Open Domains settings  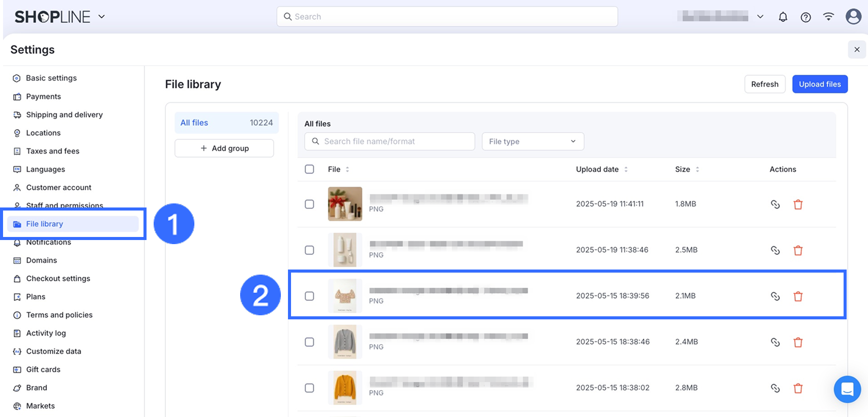(x=42, y=260)
